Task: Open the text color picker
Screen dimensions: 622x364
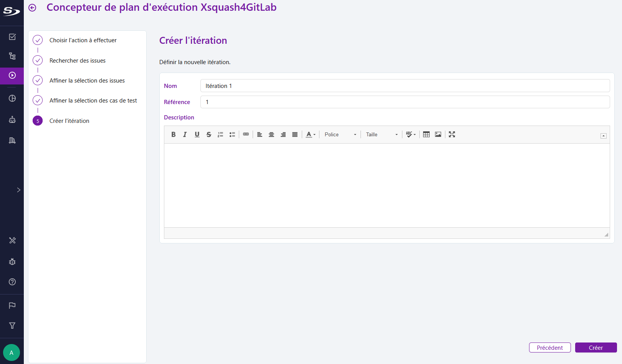Action: [311, 134]
